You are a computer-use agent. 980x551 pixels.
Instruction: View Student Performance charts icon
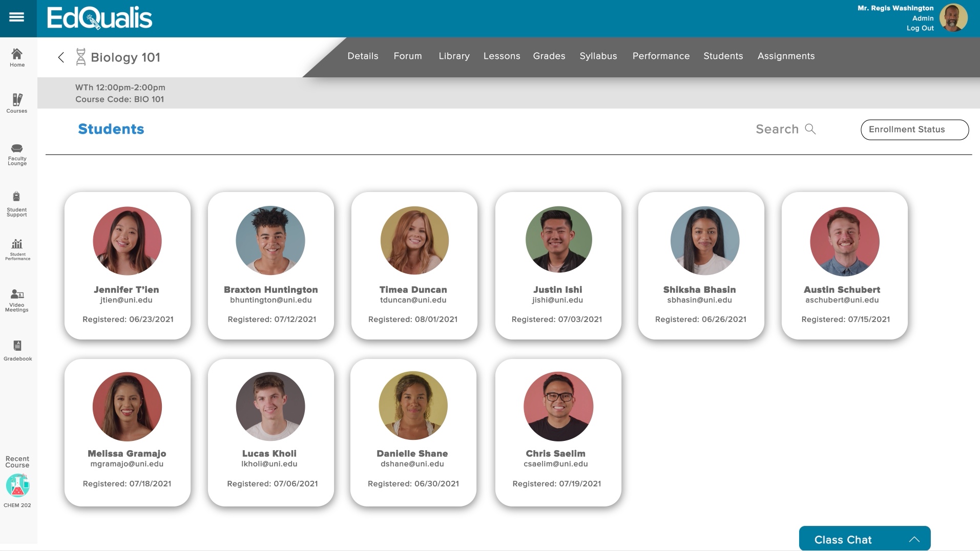(17, 247)
